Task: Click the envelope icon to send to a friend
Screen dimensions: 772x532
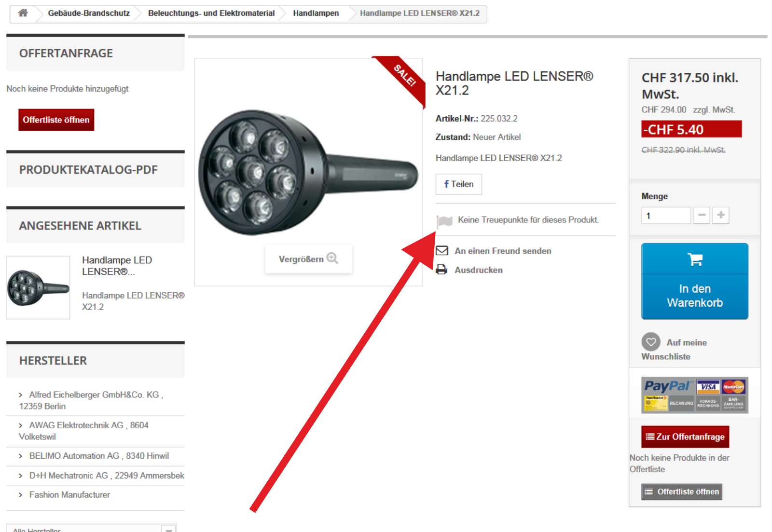Action: pyautogui.click(x=442, y=251)
